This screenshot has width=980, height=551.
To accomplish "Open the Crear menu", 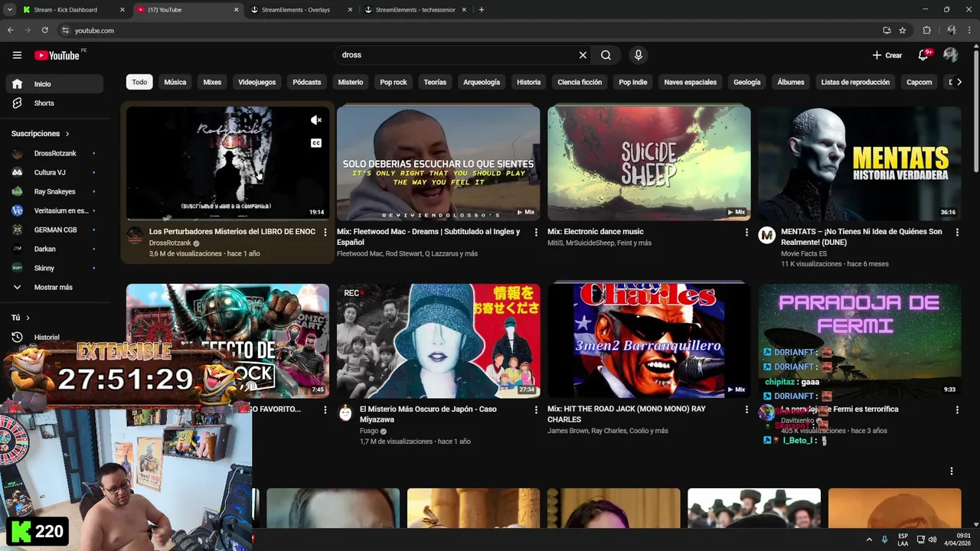I will tap(887, 55).
